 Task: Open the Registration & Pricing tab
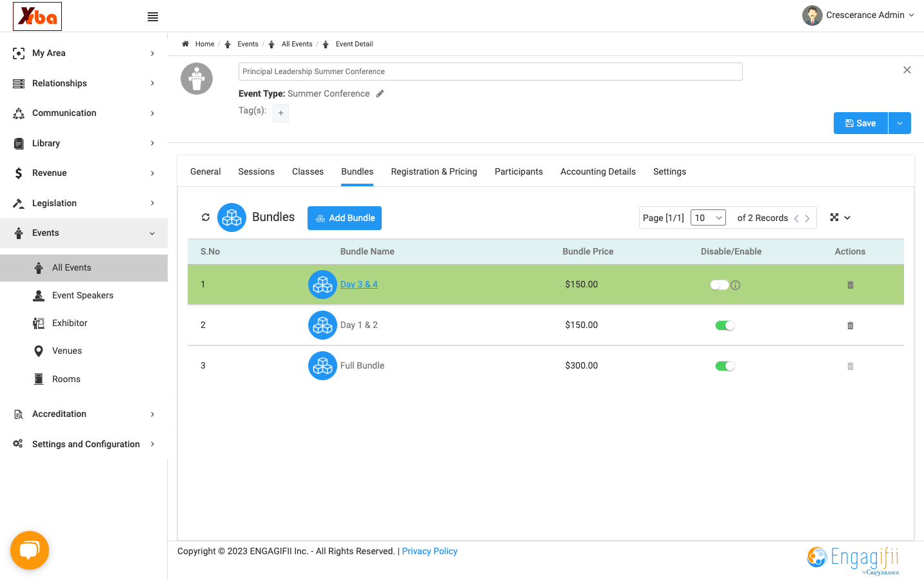pos(434,171)
